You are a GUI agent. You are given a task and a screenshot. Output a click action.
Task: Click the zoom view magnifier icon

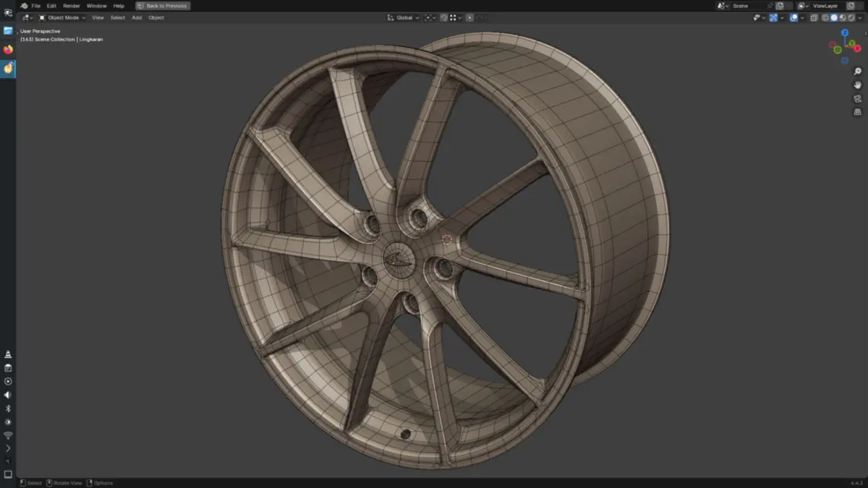click(x=858, y=72)
